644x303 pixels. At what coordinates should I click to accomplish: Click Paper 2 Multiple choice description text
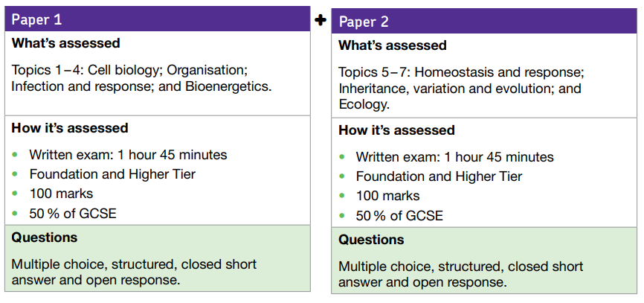[461, 274]
